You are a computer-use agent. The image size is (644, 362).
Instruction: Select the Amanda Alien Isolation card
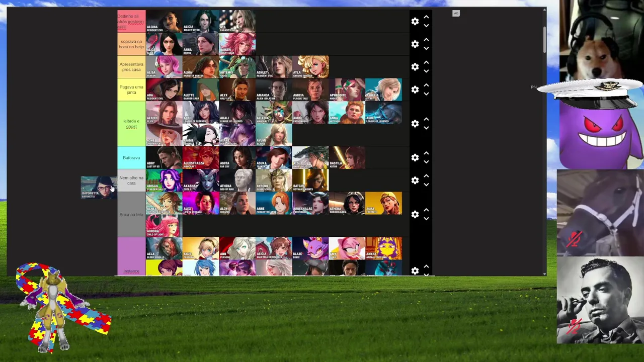274,89
